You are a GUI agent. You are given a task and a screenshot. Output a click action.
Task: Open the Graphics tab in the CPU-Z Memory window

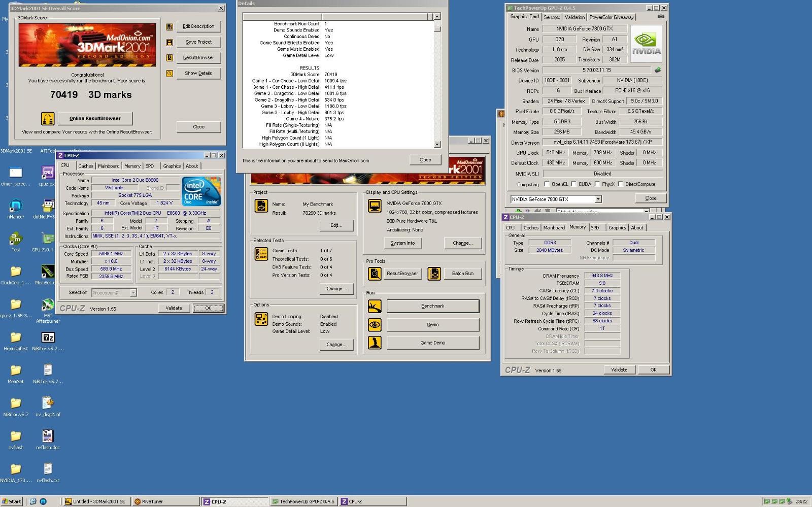[x=617, y=228]
